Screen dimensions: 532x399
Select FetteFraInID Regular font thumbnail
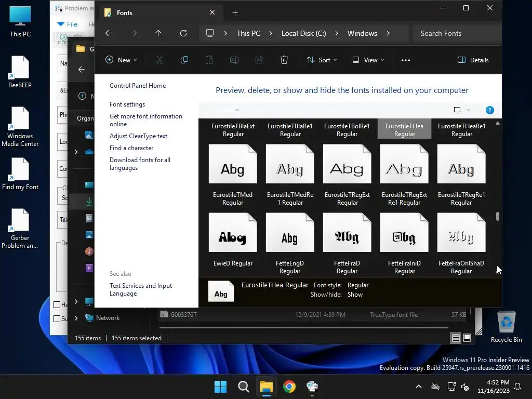tap(404, 232)
